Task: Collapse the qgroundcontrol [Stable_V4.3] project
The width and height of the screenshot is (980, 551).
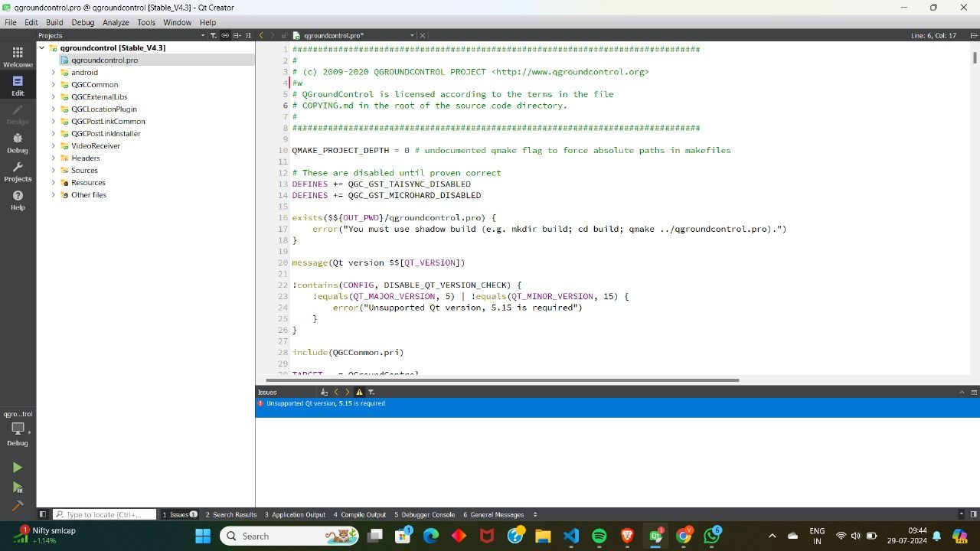Action: [x=42, y=47]
